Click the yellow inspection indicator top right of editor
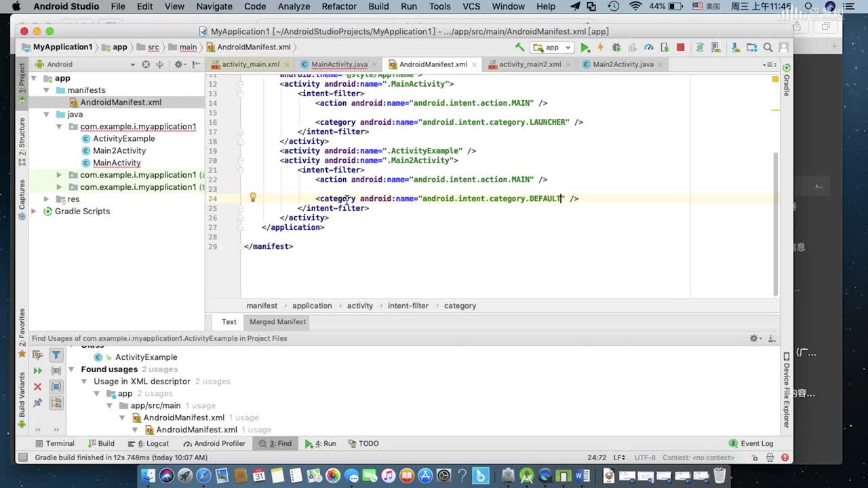Screen dimensions: 868x488 tap(775, 79)
